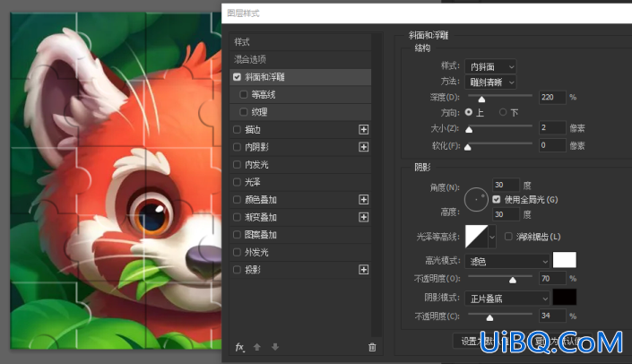The image size is (632, 364).
Task: Select the 内发光 row
Action: tap(300, 164)
